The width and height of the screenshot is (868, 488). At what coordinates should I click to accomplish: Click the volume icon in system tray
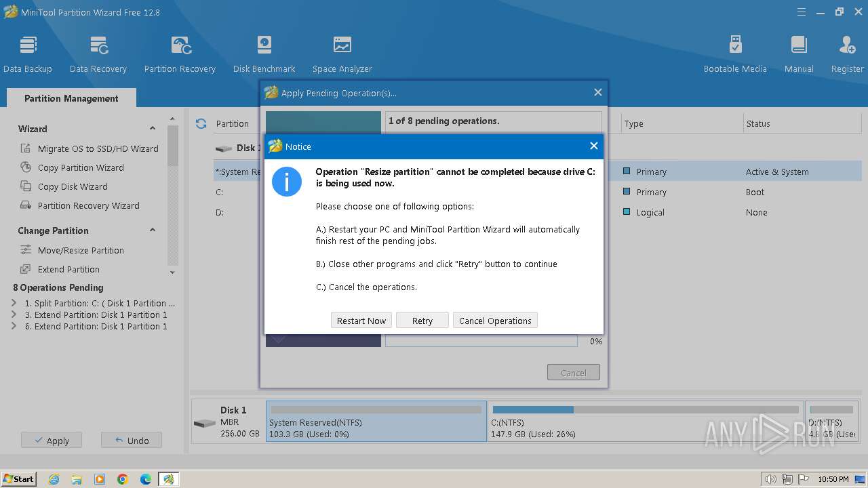click(x=771, y=479)
